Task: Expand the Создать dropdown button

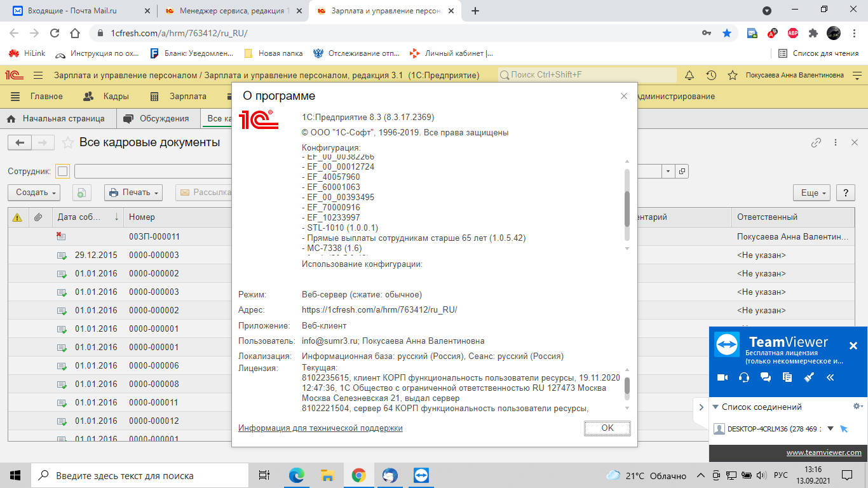Action: (34, 193)
